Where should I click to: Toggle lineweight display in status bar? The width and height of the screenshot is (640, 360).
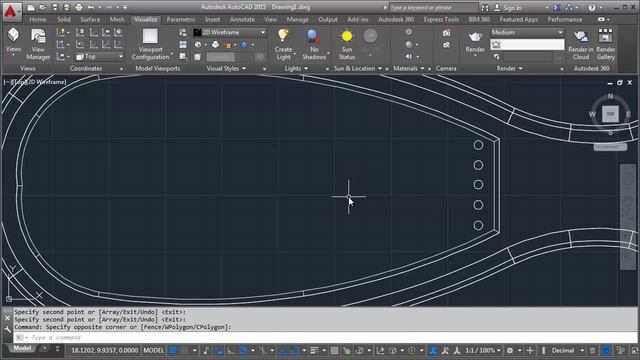(x=314, y=350)
